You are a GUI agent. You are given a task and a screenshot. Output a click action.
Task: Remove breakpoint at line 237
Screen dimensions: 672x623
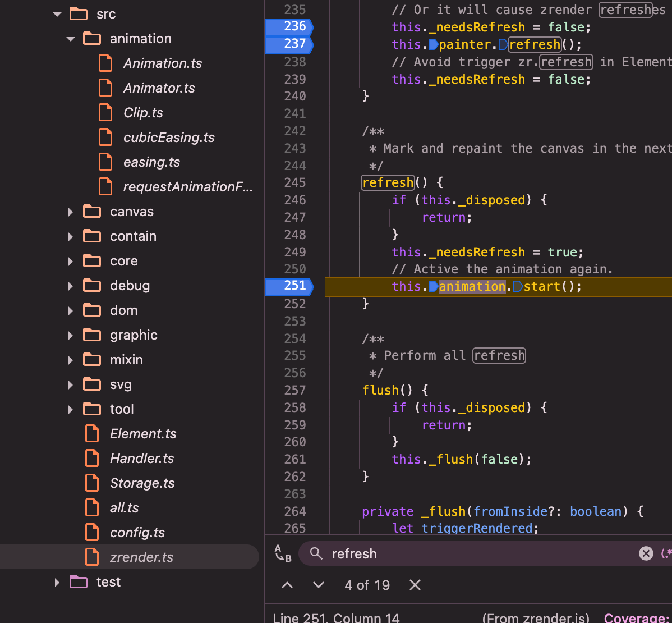pos(288,44)
